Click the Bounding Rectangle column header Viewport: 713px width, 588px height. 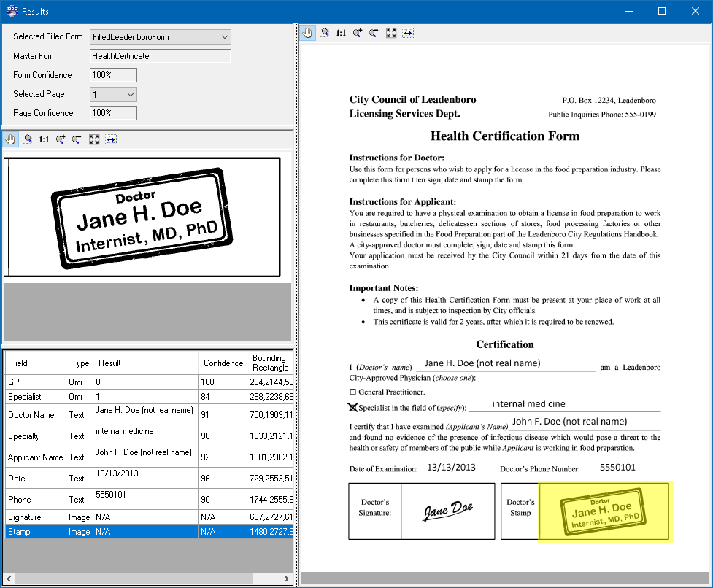click(x=270, y=363)
